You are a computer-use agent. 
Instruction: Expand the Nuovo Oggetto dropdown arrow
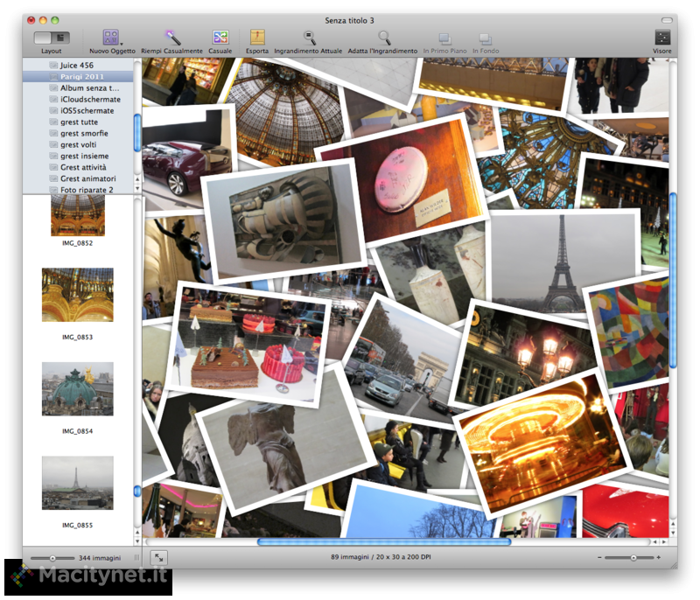(x=122, y=44)
